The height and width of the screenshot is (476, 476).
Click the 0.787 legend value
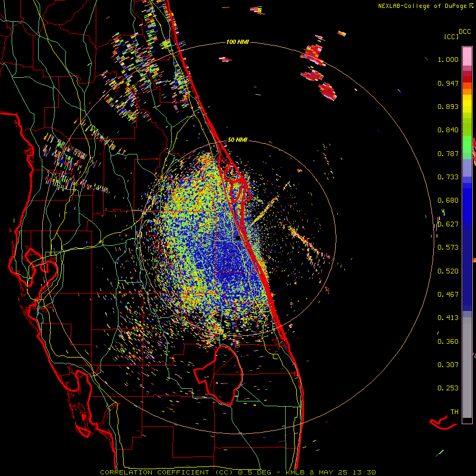(x=448, y=153)
